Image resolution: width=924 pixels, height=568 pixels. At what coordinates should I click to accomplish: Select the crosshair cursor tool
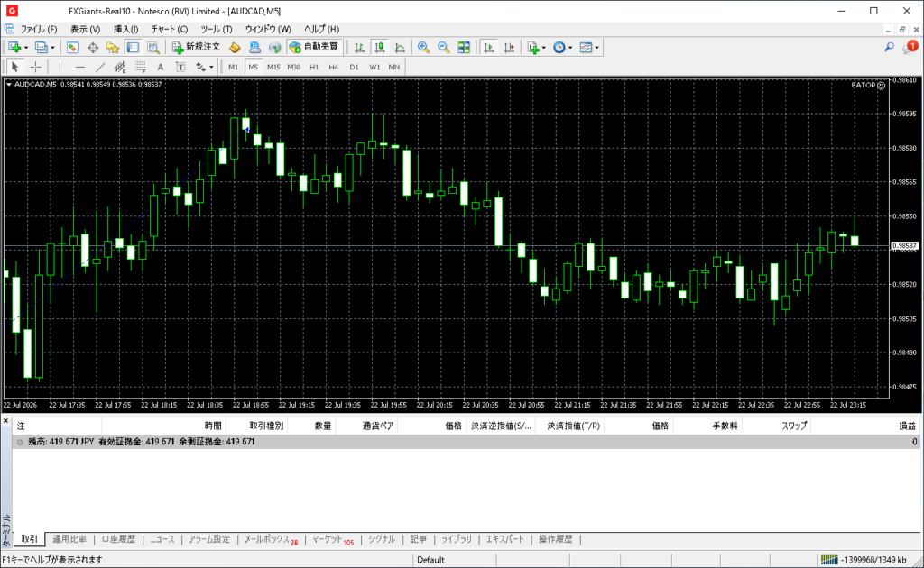pyautogui.click(x=35, y=67)
